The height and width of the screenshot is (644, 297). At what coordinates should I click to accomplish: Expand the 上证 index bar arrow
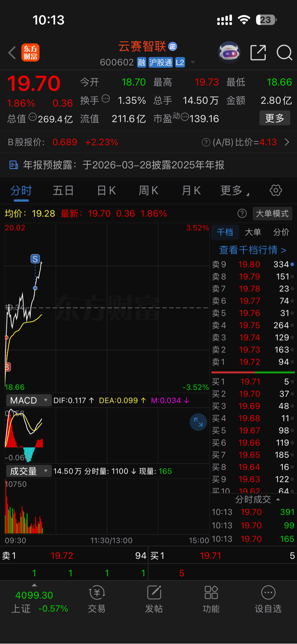(x=34, y=585)
